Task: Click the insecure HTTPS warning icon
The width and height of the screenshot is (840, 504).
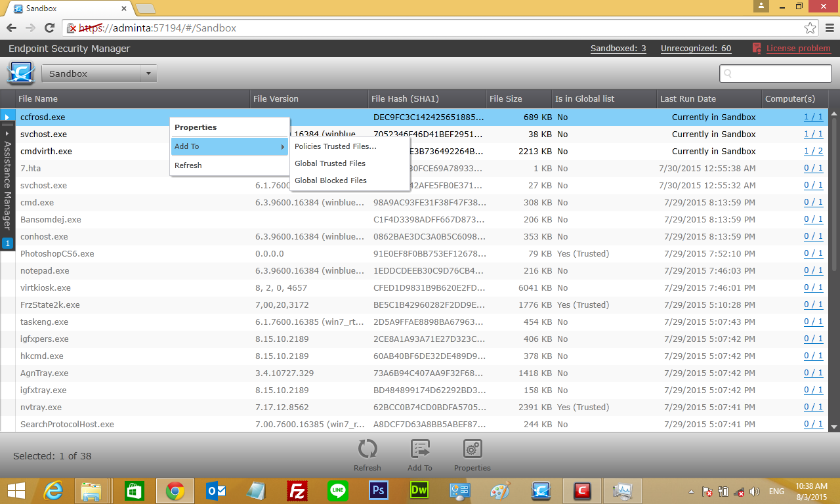Action: [x=72, y=28]
